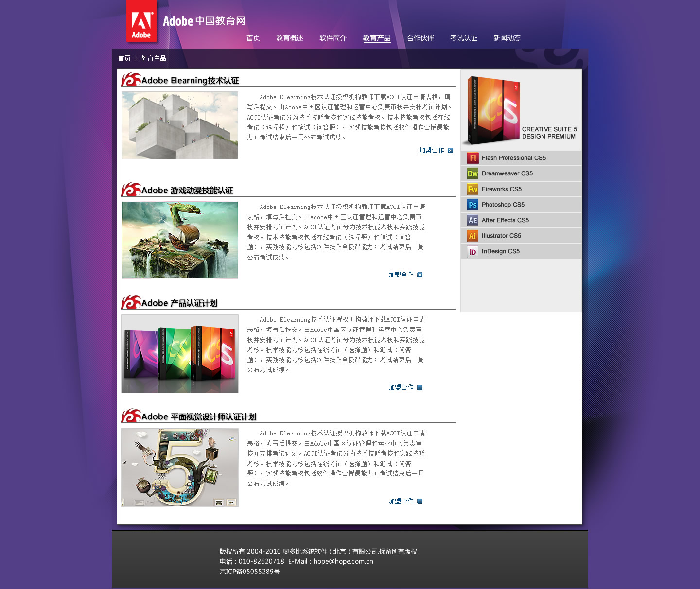Click the After Effects CS5 AE icon
Image resolution: width=700 pixels, height=589 pixels.
(472, 220)
